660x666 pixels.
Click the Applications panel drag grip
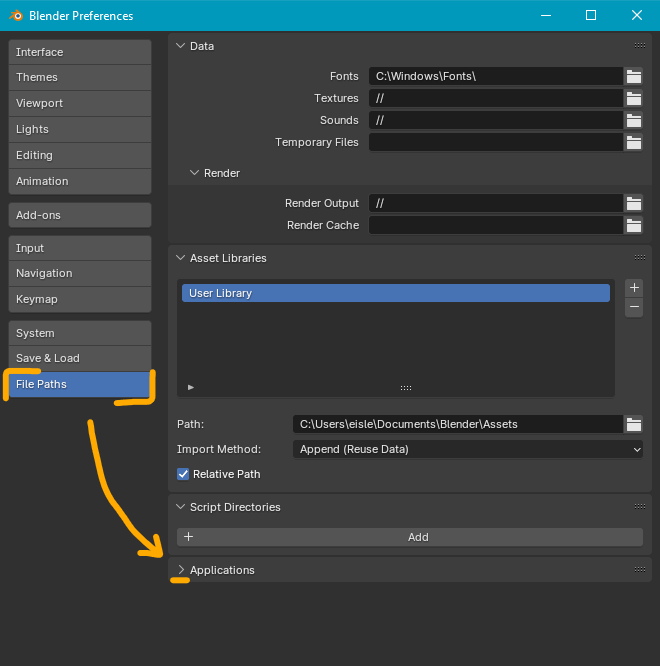[x=640, y=570]
